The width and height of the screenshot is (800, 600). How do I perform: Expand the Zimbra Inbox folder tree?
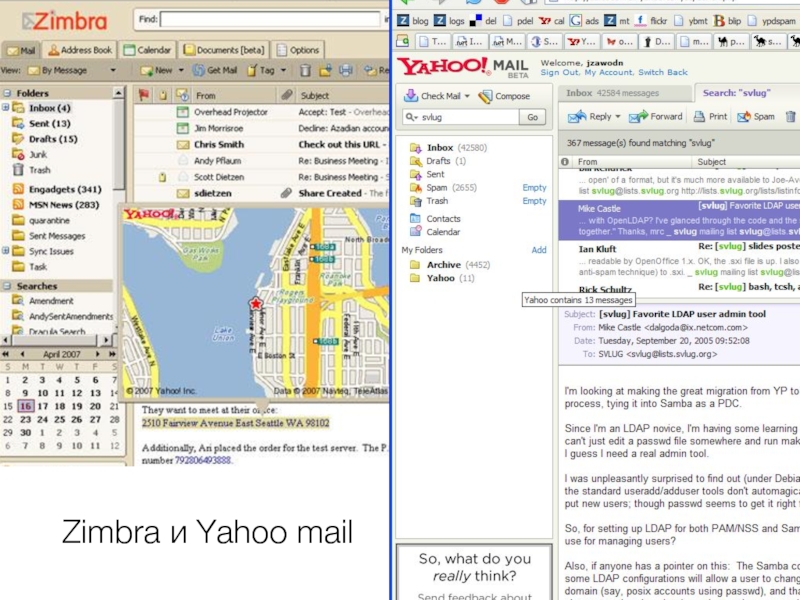click(6, 108)
